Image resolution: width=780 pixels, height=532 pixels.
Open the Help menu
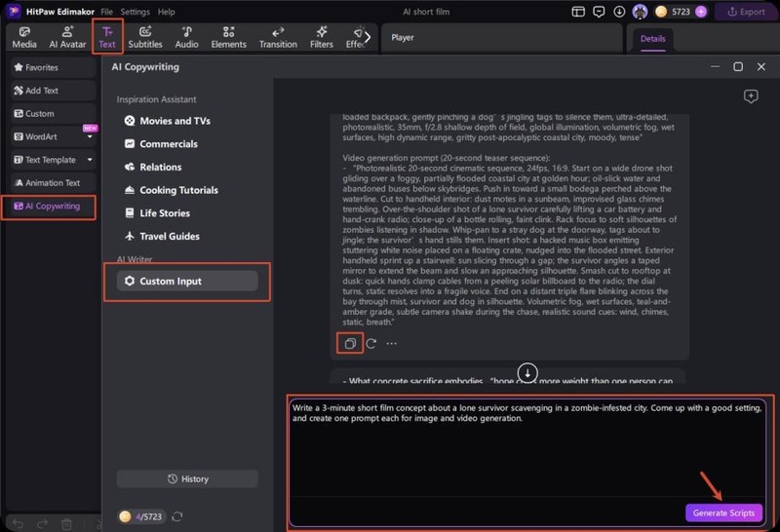(x=166, y=12)
